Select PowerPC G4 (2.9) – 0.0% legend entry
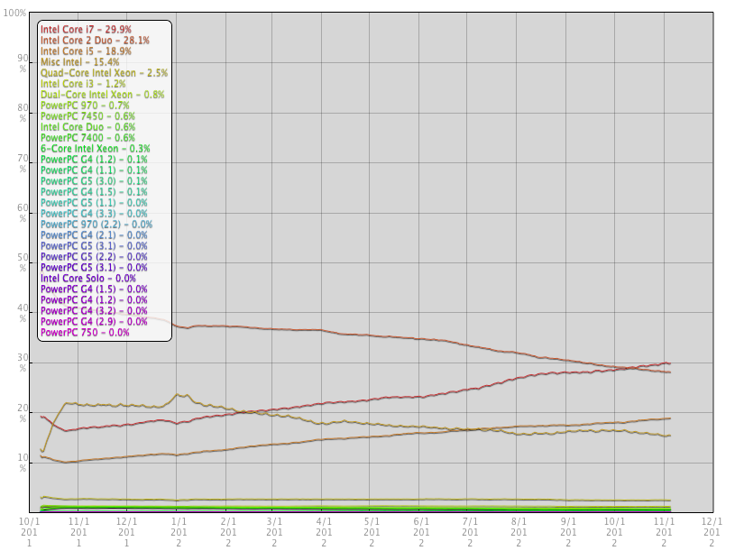 [x=94, y=321]
